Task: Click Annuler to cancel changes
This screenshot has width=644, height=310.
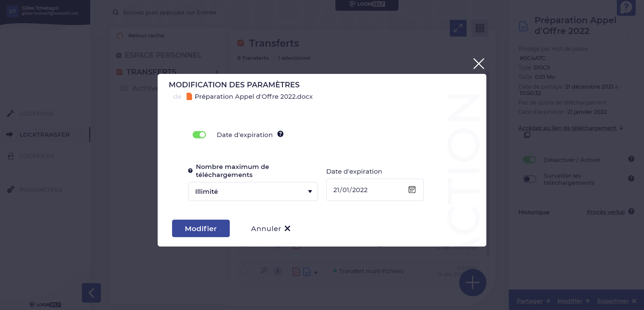Action: pyautogui.click(x=270, y=229)
